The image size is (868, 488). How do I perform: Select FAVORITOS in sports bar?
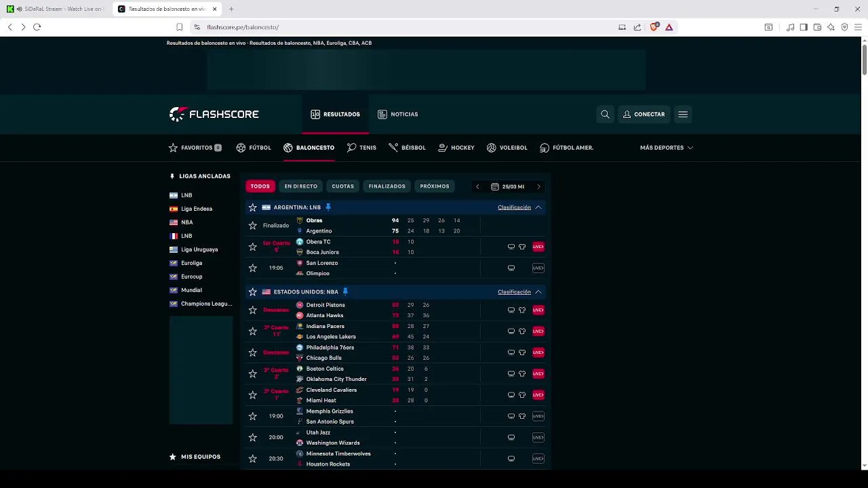click(195, 148)
